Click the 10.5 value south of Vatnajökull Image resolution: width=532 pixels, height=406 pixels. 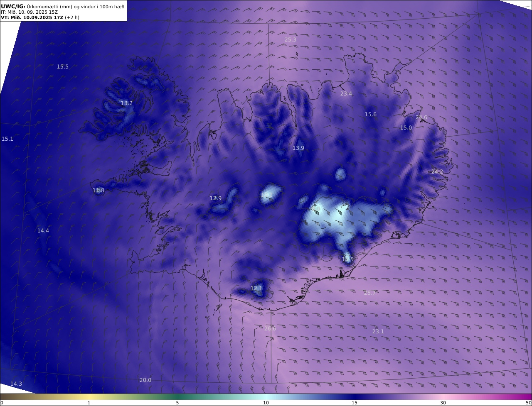tap(348, 259)
